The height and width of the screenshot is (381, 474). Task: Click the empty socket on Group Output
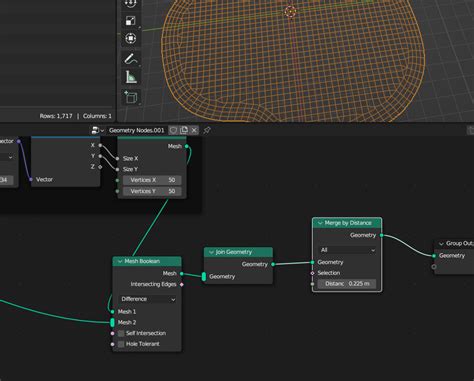pyautogui.click(x=434, y=267)
